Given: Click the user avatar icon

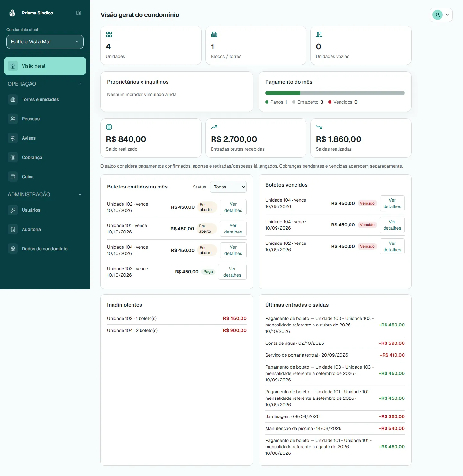Looking at the screenshot, I should point(437,15).
